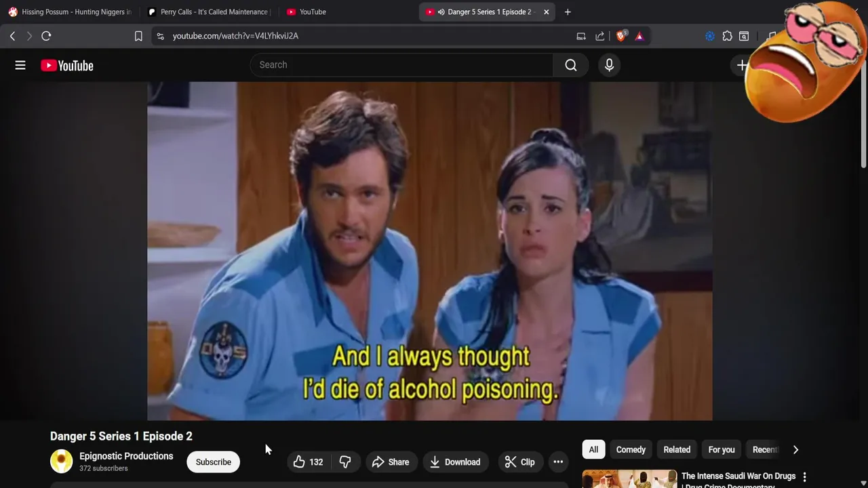868x488 pixels.
Task: Open the browser share page icon
Action: pyautogui.click(x=600, y=36)
